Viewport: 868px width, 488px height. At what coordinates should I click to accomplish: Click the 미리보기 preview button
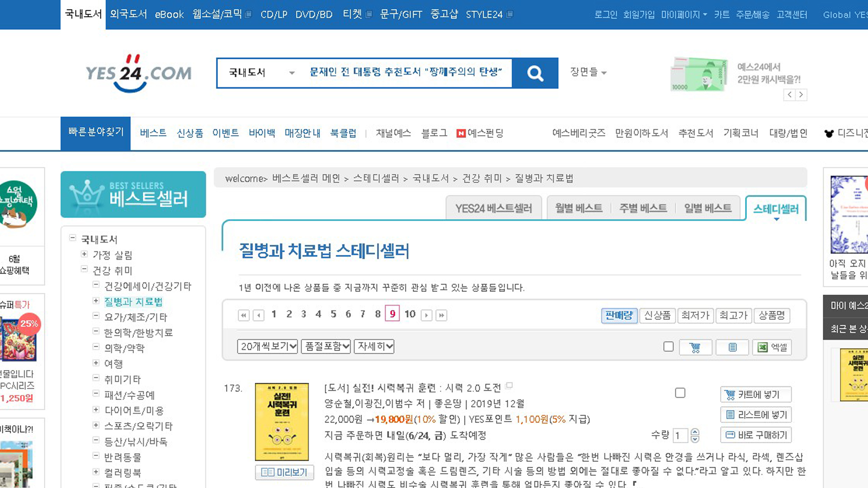tap(284, 472)
